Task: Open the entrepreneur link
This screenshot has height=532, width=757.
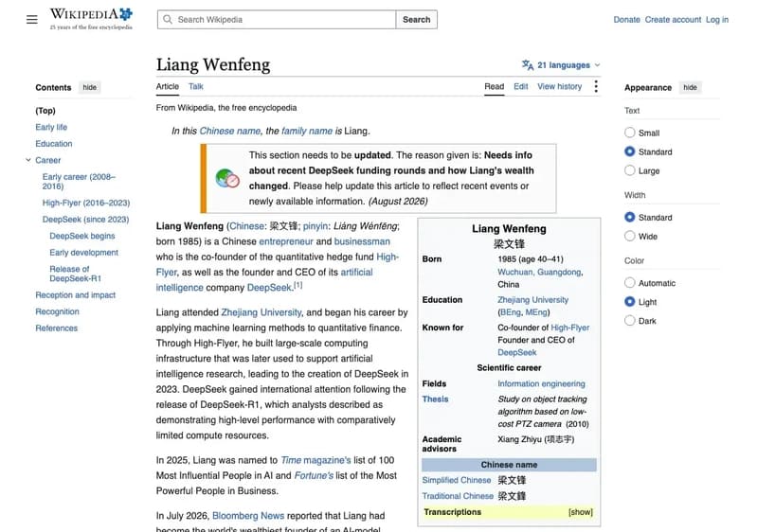Action: pyautogui.click(x=286, y=241)
